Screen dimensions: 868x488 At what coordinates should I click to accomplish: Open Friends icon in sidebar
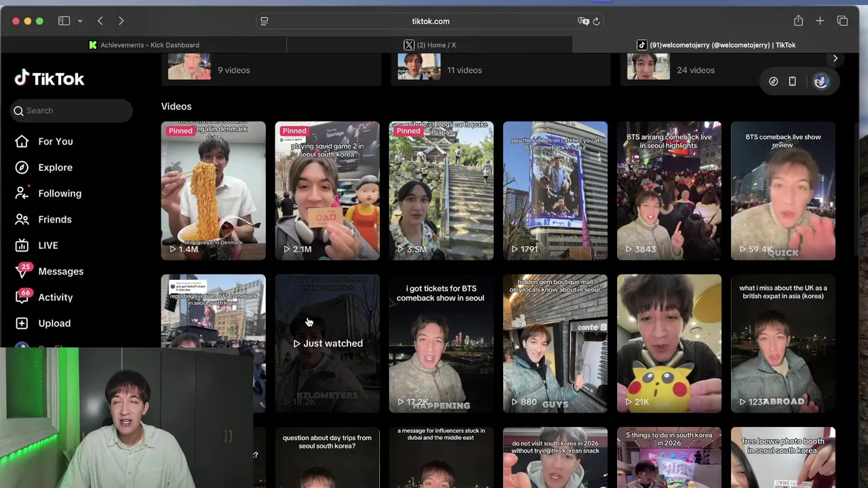(22, 219)
